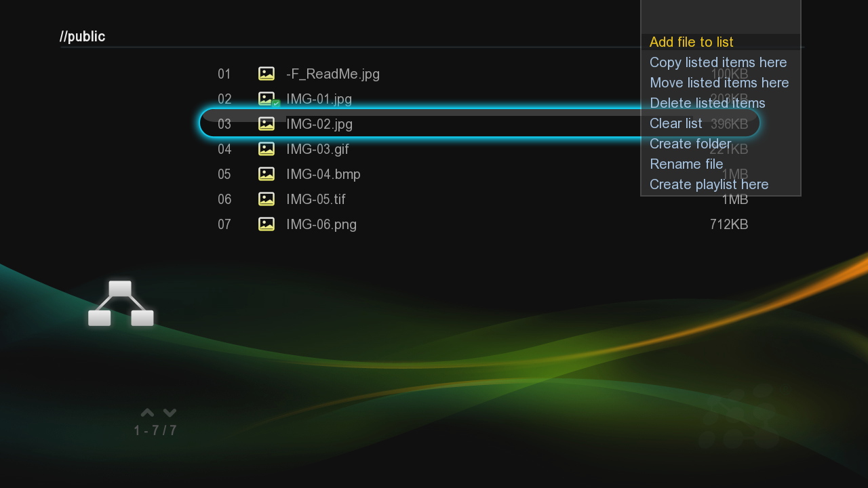Click the image icon beside -F_ReadMe.jpg
Image resolution: width=868 pixels, height=488 pixels.
pos(267,74)
